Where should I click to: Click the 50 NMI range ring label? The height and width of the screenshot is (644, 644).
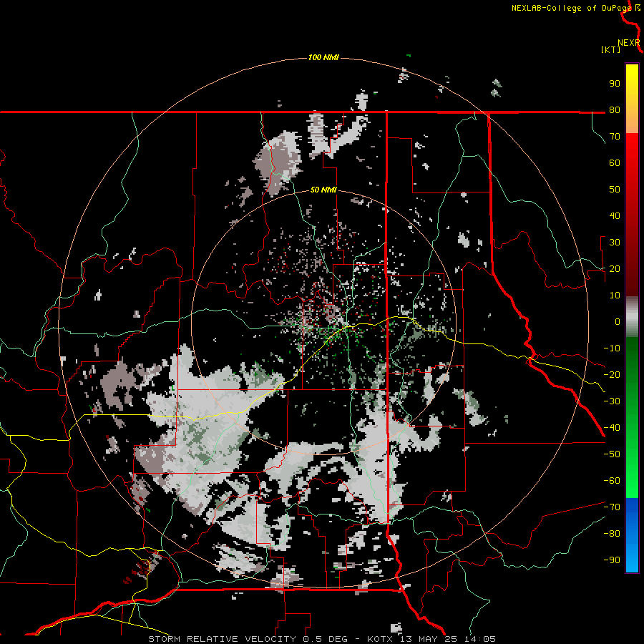(x=323, y=190)
